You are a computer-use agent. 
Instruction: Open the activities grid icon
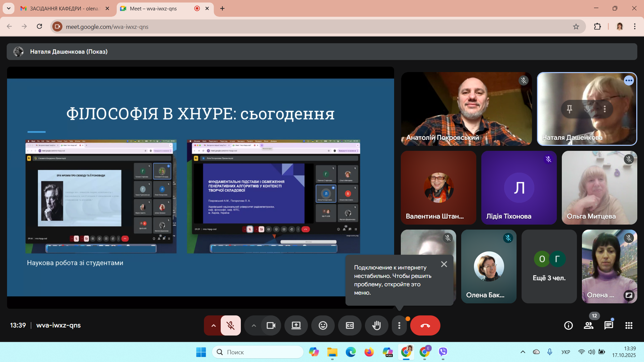click(629, 325)
